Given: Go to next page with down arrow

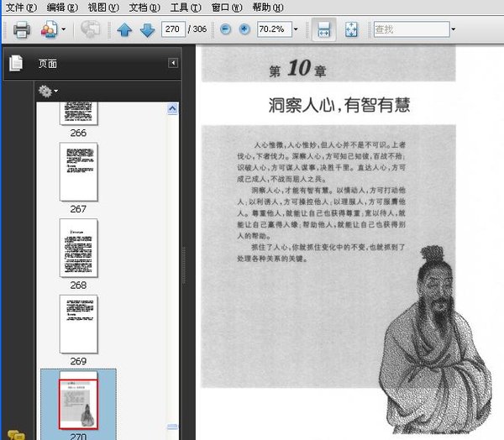Looking at the screenshot, I should (x=148, y=30).
